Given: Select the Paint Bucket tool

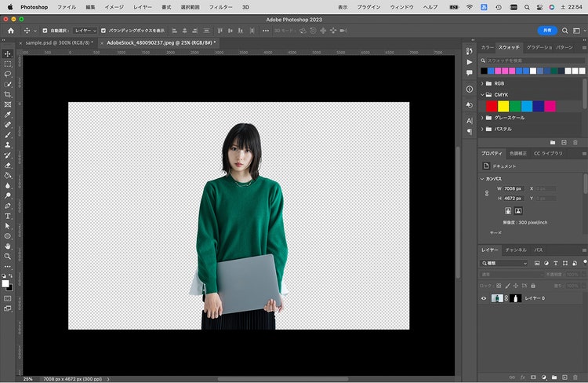Looking at the screenshot, I should (8, 176).
